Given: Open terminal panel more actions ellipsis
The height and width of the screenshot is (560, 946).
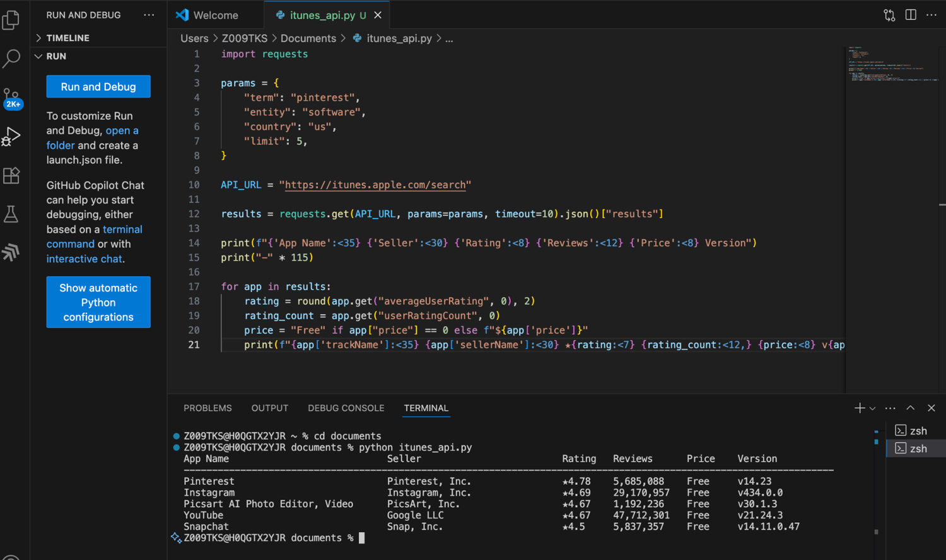Looking at the screenshot, I should 891,408.
